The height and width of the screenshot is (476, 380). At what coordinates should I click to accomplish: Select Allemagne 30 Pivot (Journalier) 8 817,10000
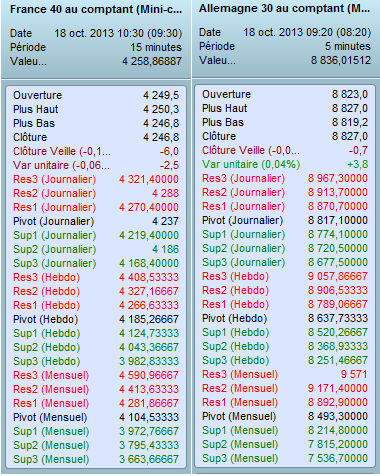[285, 220]
